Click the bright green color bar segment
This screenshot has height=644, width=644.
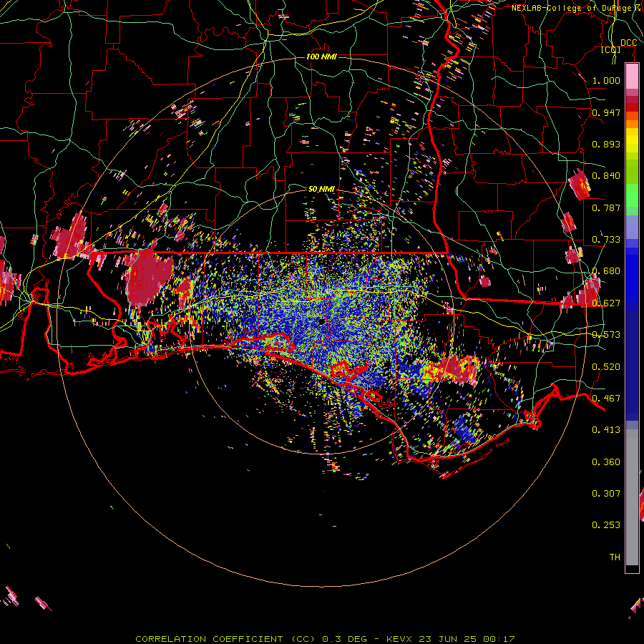click(x=632, y=195)
